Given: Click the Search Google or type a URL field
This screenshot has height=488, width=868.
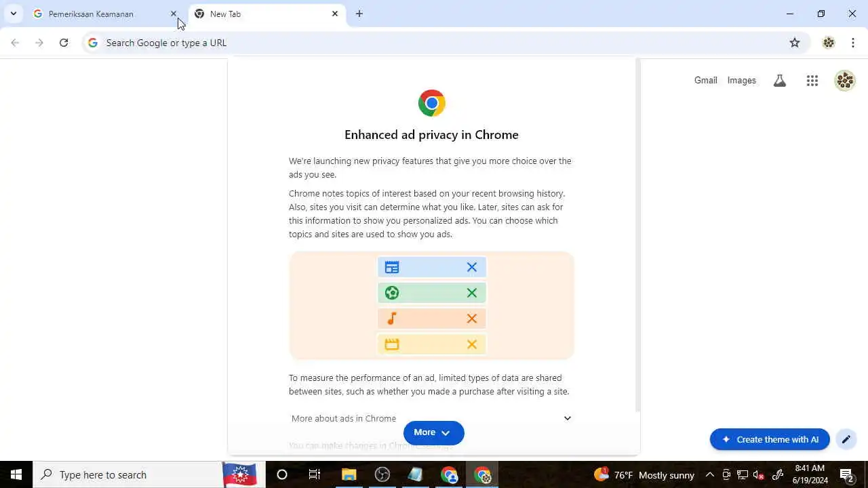Looking at the screenshot, I should pyautogui.click(x=434, y=43).
